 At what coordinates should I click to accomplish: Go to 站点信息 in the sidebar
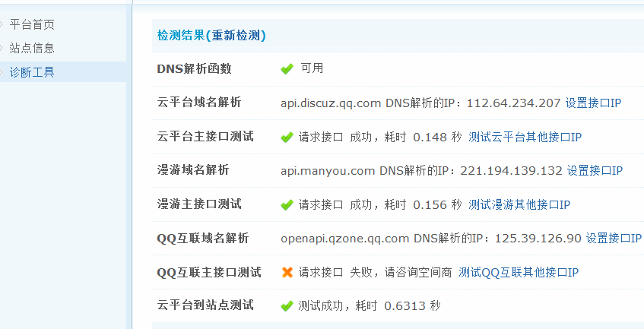32,48
